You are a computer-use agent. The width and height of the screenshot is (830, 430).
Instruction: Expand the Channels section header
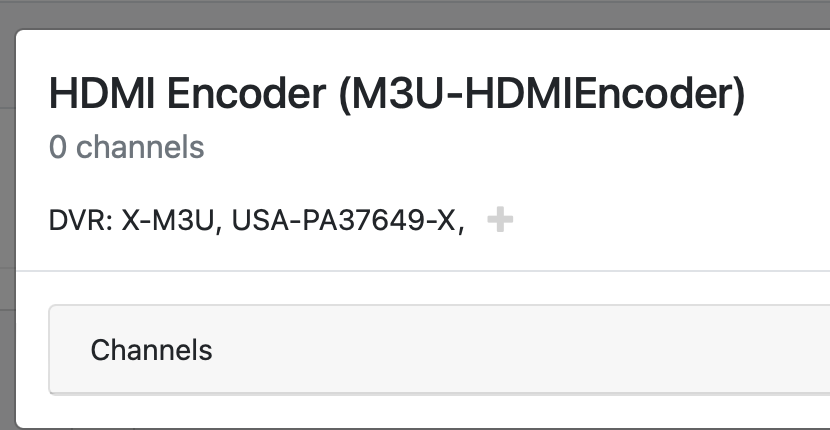coord(440,350)
